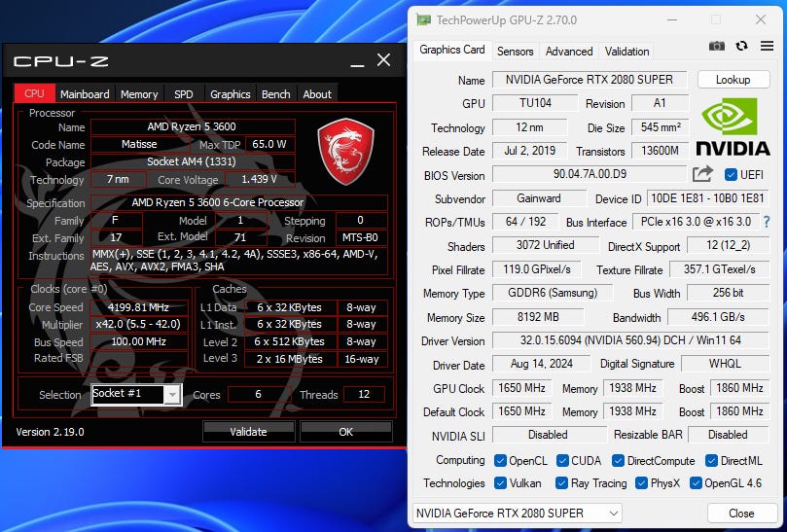This screenshot has width=787, height=532.
Task: Click the Package Socket AM4 (1331) value
Action: tap(193, 161)
